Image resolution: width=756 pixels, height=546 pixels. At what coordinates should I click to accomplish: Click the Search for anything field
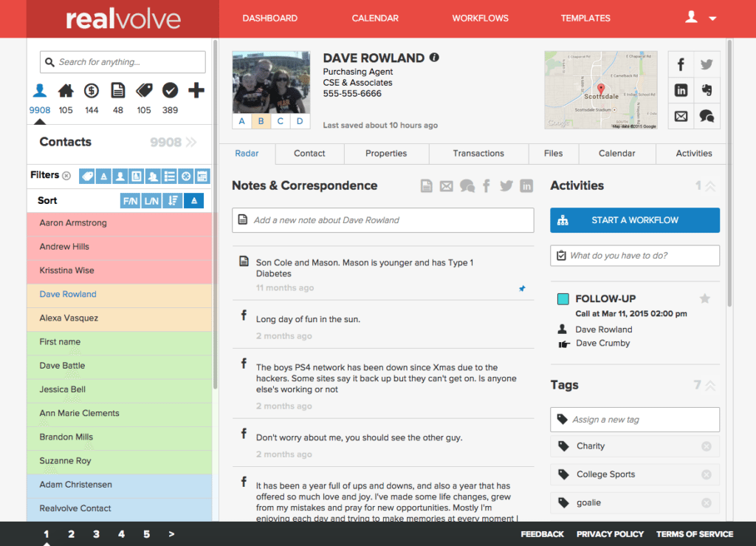point(123,62)
